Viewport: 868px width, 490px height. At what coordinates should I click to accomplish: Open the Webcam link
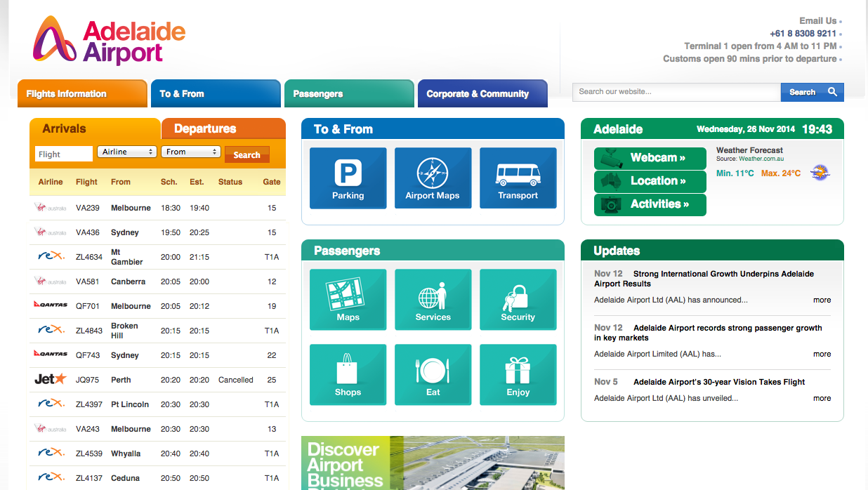point(650,158)
